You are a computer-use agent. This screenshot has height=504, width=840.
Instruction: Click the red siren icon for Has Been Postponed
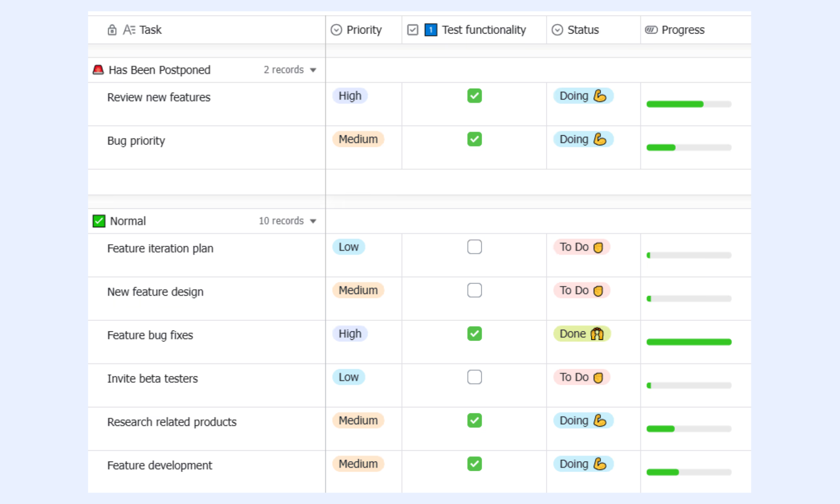click(98, 70)
